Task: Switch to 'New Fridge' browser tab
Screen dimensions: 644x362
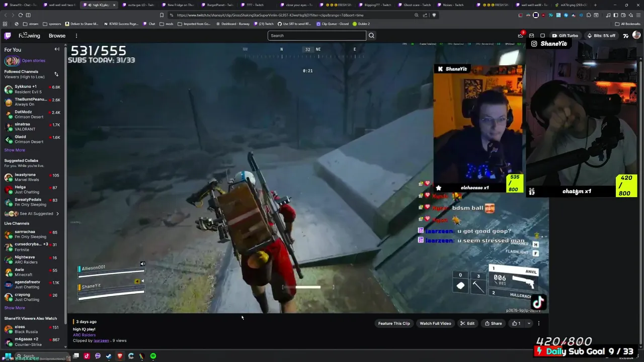Action: (177, 5)
